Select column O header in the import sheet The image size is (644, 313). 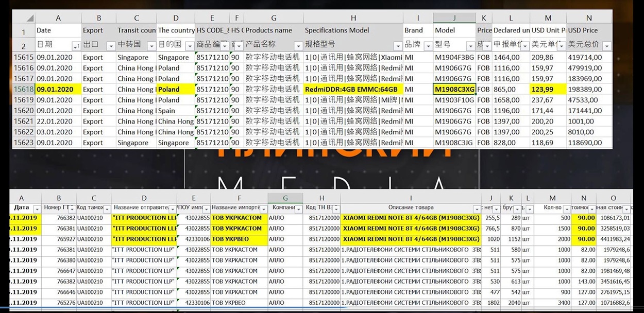click(x=613, y=198)
